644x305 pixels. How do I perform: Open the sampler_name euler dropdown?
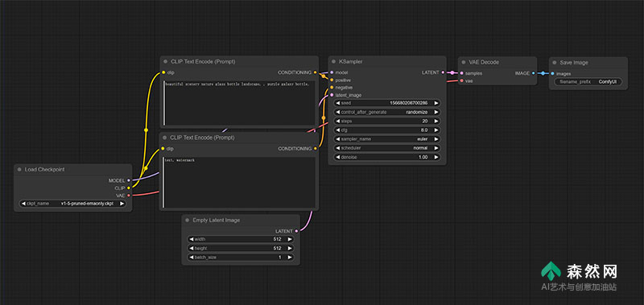click(x=387, y=138)
